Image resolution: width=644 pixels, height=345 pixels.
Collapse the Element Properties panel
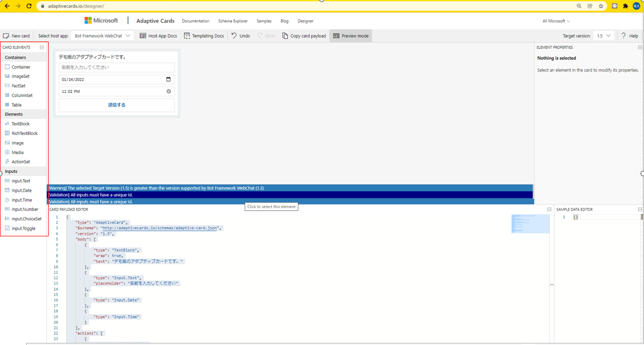click(x=640, y=47)
